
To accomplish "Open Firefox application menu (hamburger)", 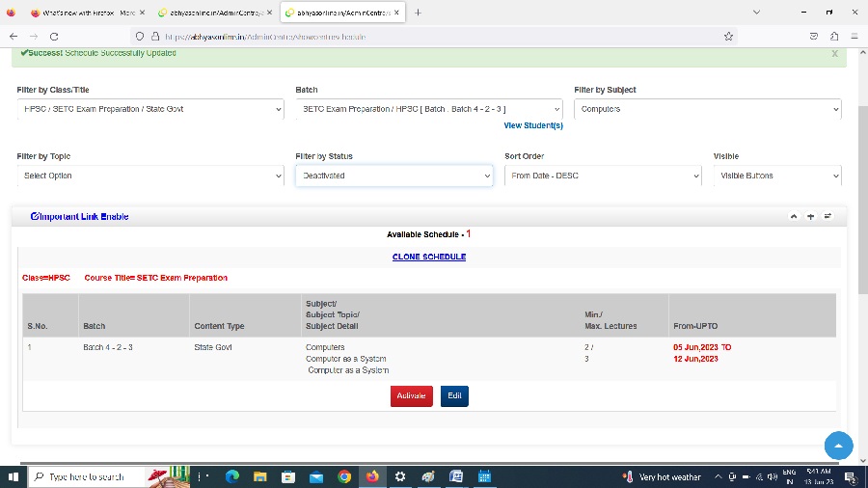I will [x=854, y=36].
